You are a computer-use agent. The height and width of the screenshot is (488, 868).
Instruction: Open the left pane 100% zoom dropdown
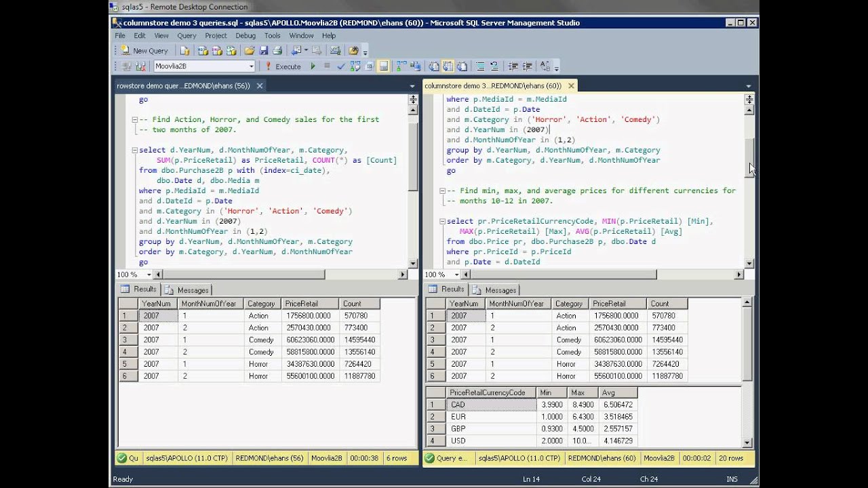click(x=148, y=274)
